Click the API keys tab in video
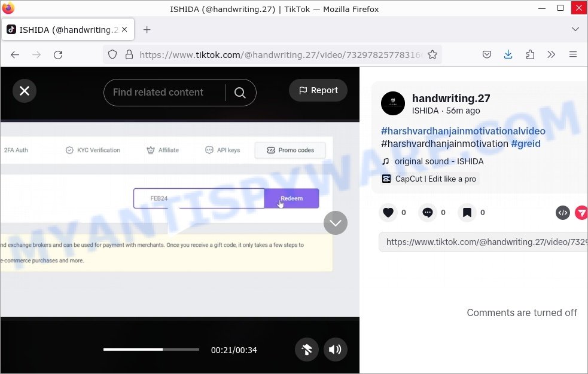Screen dimensions: 588x374 click(x=223, y=150)
